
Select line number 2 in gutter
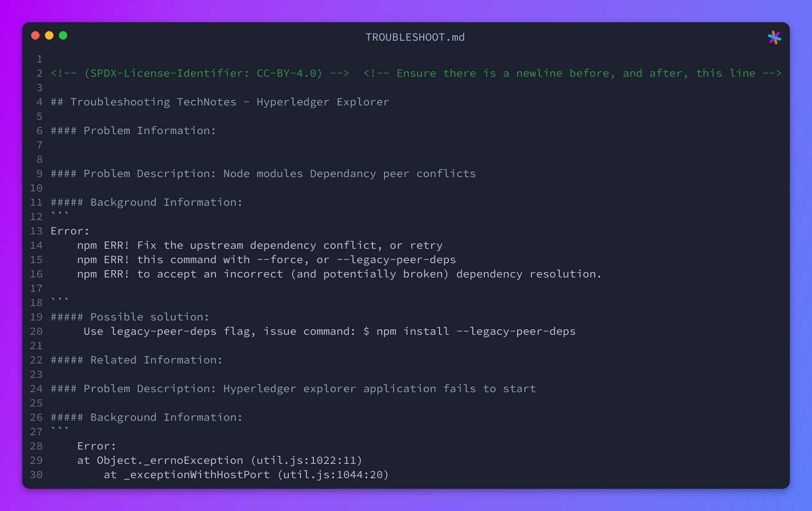point(39,74)
